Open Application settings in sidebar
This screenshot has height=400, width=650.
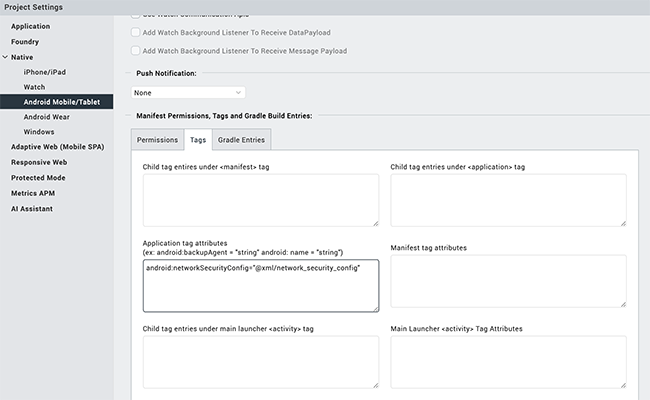pos(31,26)
